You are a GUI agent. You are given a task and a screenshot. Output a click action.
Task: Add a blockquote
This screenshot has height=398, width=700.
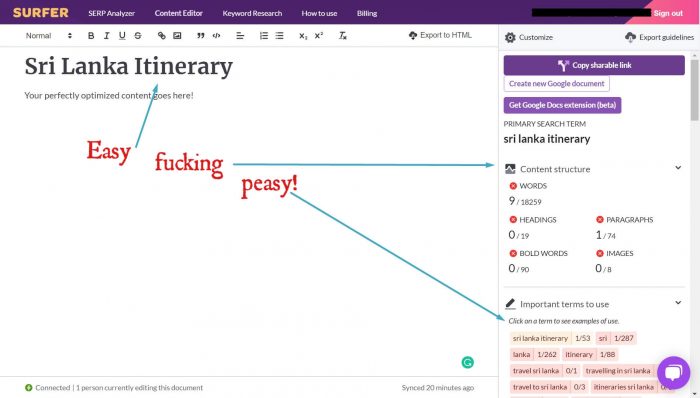tap(200, 36)
